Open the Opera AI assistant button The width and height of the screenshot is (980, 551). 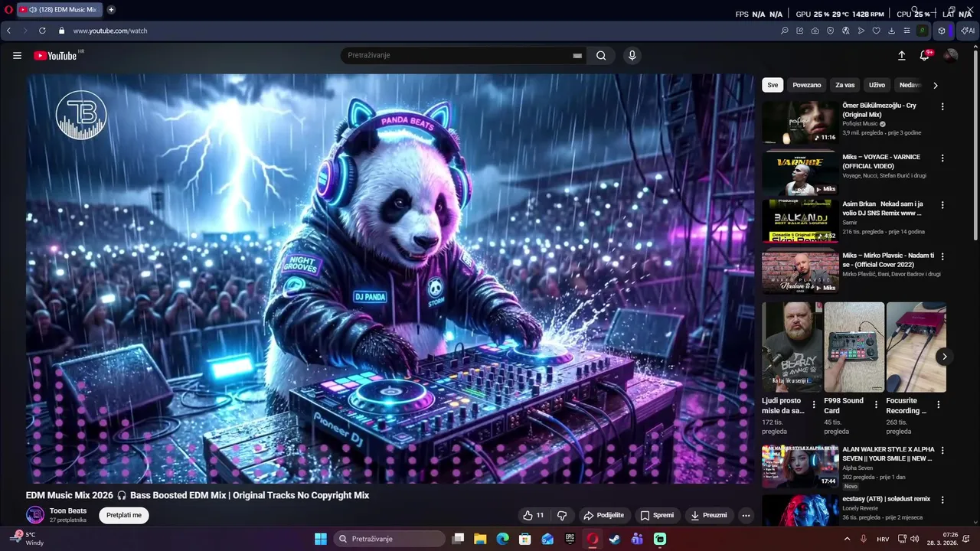968,31
